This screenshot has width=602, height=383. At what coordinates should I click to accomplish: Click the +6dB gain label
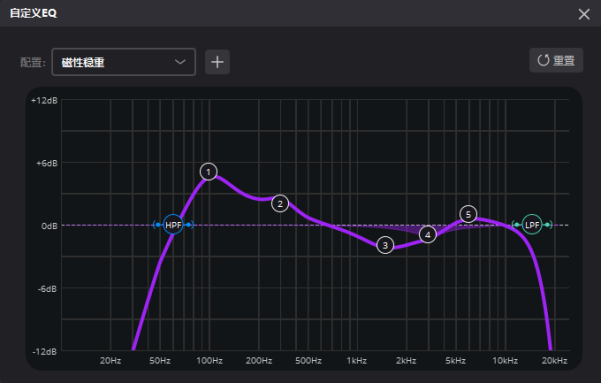click(x=47, y=163)
